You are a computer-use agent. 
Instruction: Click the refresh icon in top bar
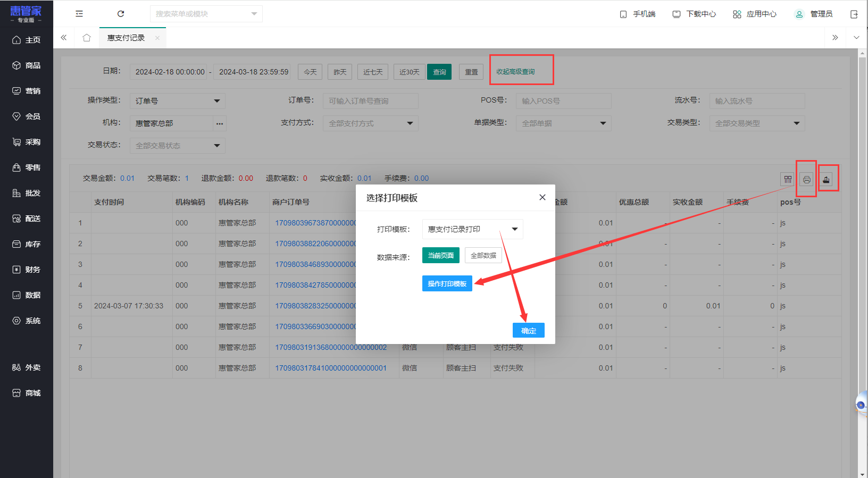coord(121,14)
